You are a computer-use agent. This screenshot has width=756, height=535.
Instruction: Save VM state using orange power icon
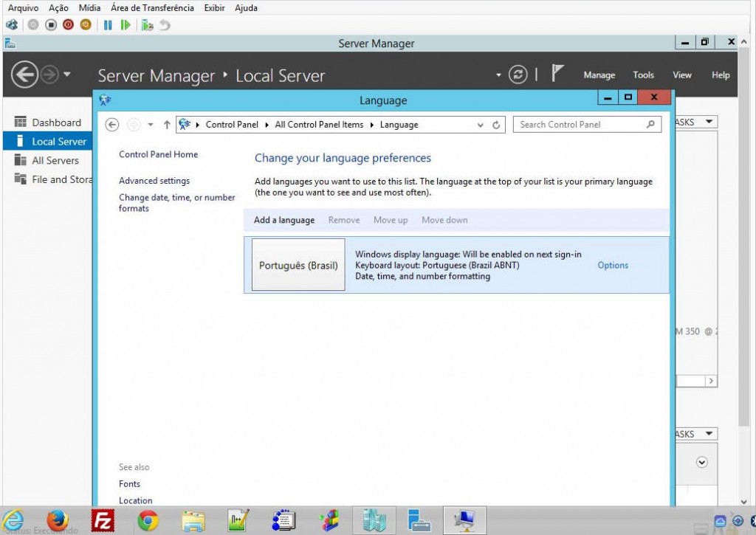(x=86, y=24)
